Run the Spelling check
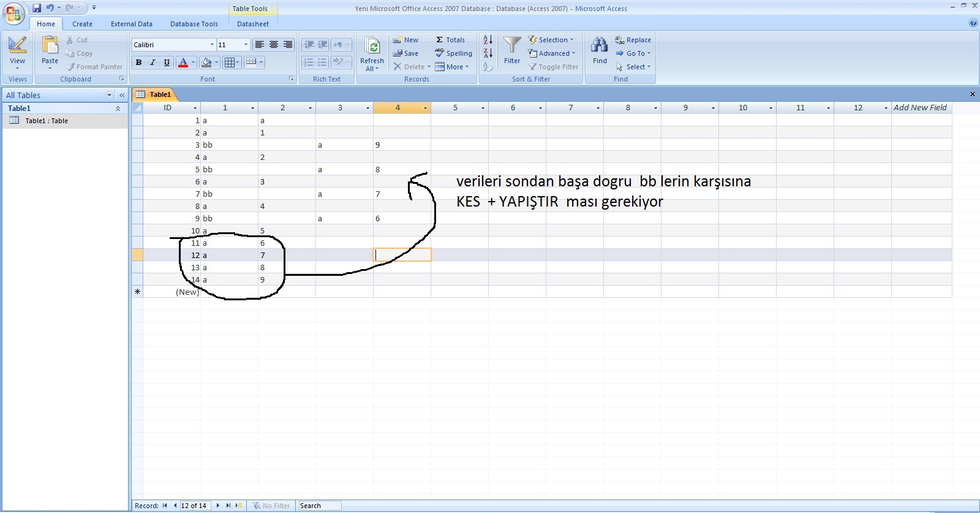Viewport: 980px width, 513px height. click(454, 53)
